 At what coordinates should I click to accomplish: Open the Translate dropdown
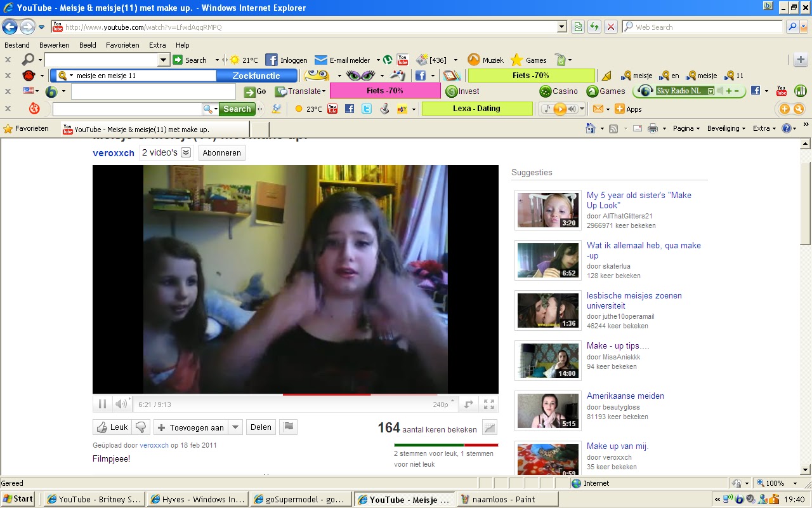[300, 91]
